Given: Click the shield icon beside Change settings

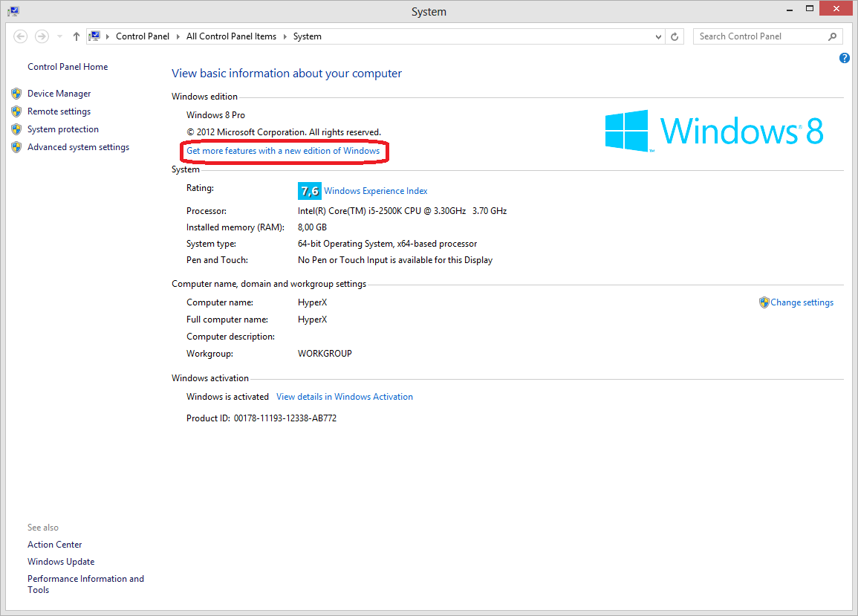Looking at the screenshot, I should [764, 302].
